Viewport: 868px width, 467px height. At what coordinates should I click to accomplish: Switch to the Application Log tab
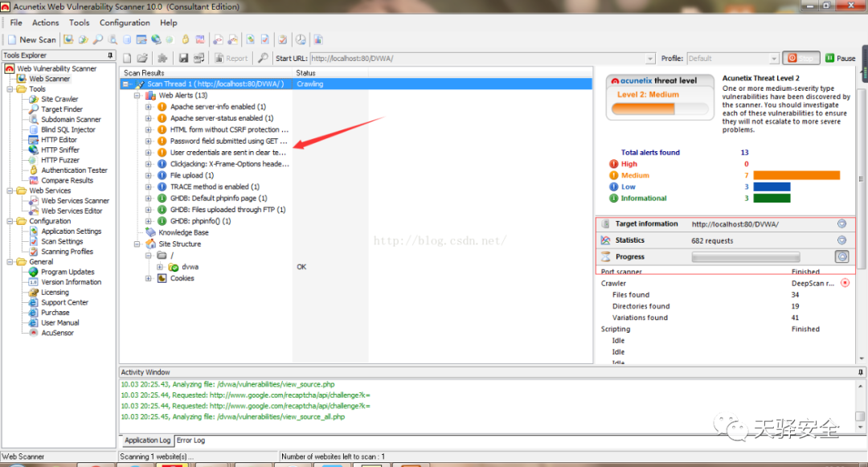(x=147, y=440)
